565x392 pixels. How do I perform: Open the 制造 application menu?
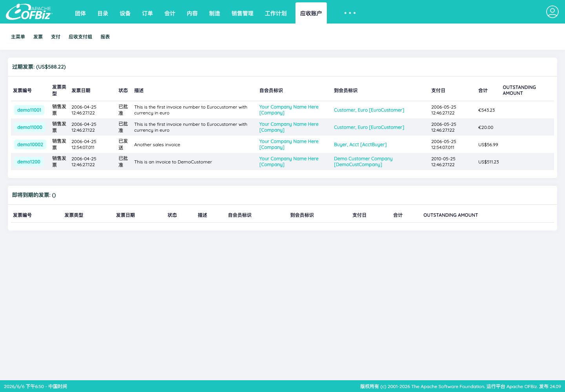(215, 13)
